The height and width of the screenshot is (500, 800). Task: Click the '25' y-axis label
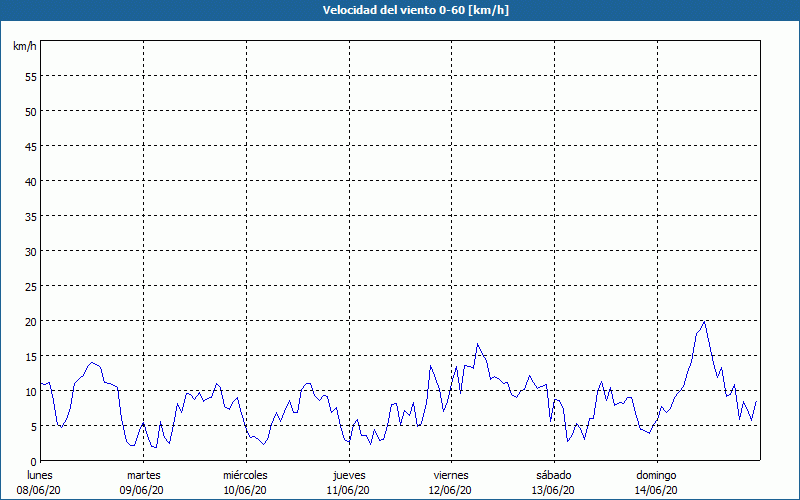coord(31,287)
